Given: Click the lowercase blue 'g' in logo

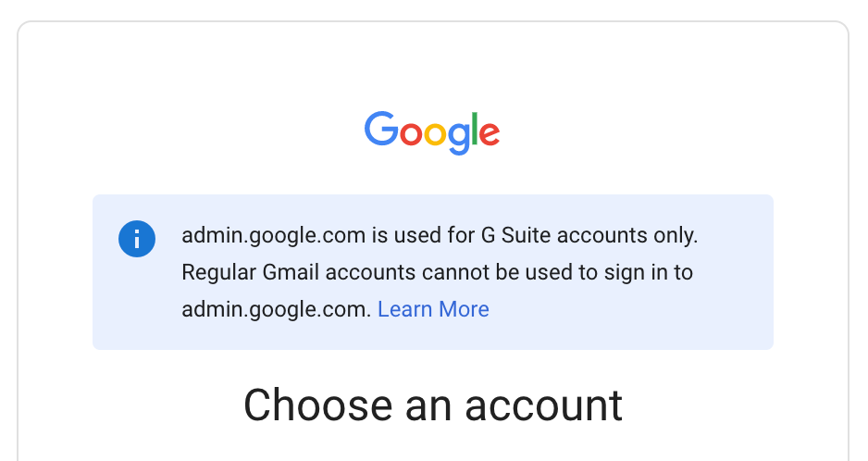Looking at the screenshot, I should pyautogui.click(x=459, y=139).
